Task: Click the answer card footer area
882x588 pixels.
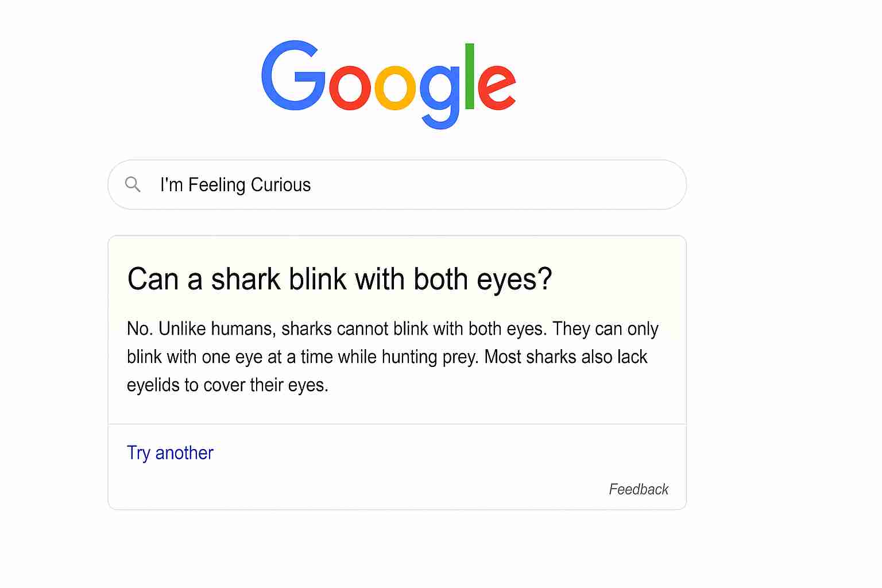Action: [x=396, y=467]
